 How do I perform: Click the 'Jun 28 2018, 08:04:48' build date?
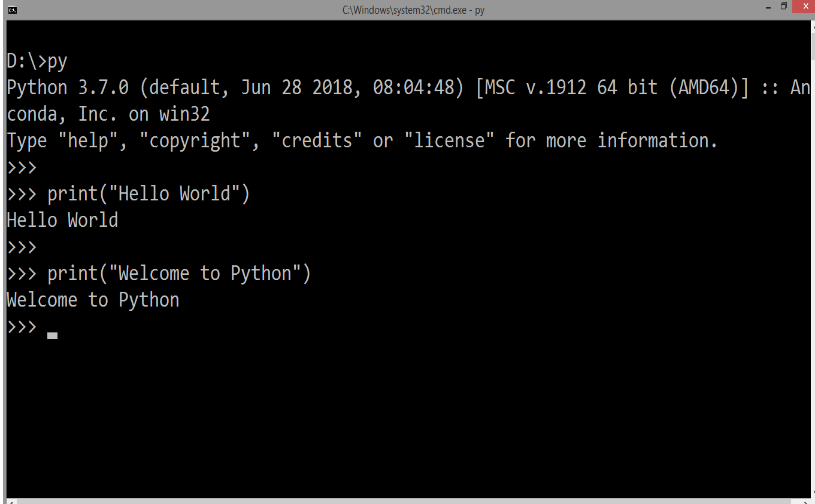click(348, 87)
